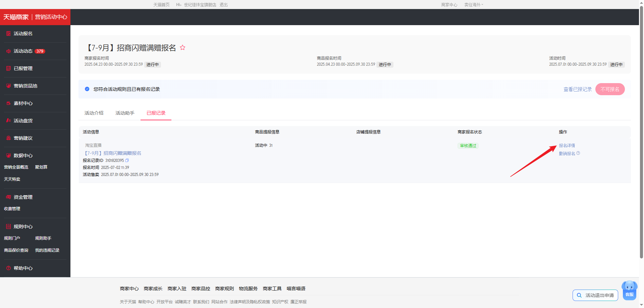Click the 查看已报记录 link
Image resolution: width=644 pixels, height=308 pixels.
tap(577, 89)
